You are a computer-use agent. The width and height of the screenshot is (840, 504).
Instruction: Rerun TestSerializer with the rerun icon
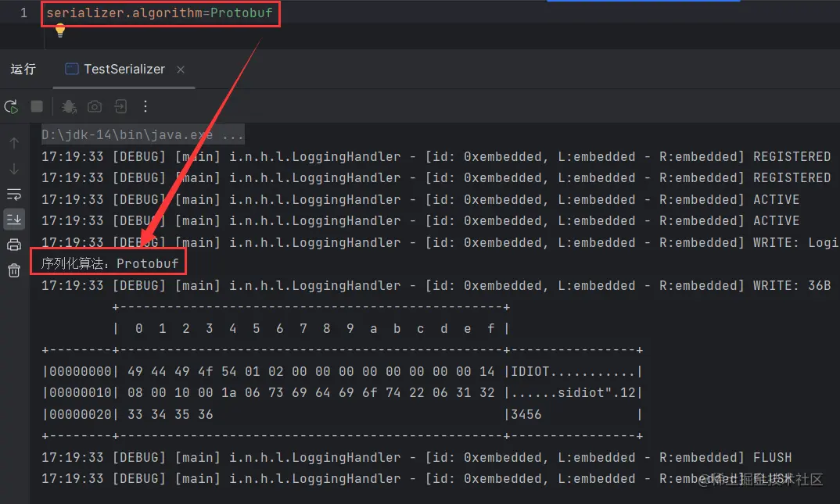pyautogui.click(x=11, y=107)
